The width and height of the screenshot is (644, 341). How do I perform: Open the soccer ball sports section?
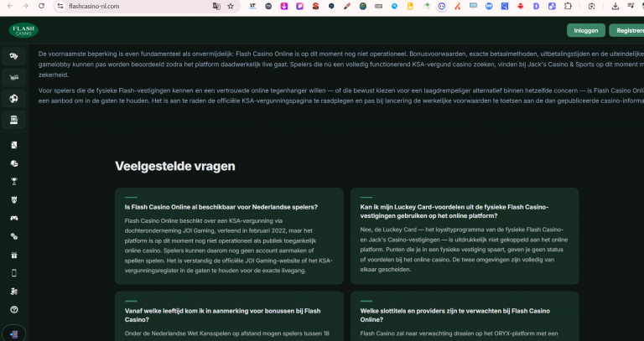click(x=14, y=99)
